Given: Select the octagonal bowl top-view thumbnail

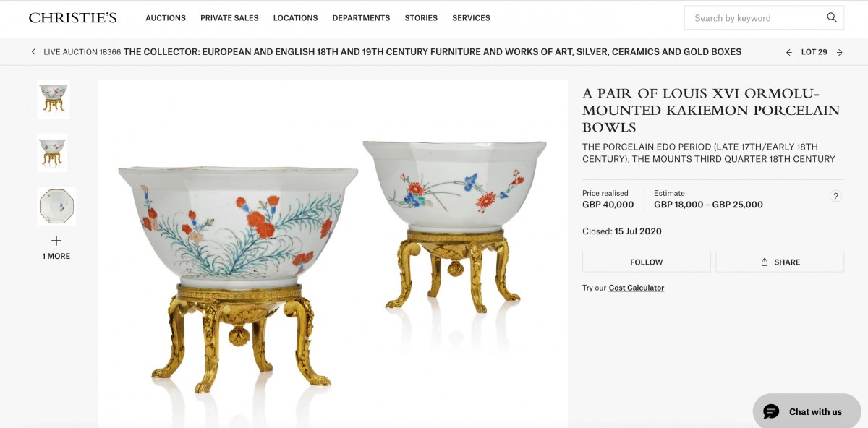Looking at the screenshot, I should [56, 206].
